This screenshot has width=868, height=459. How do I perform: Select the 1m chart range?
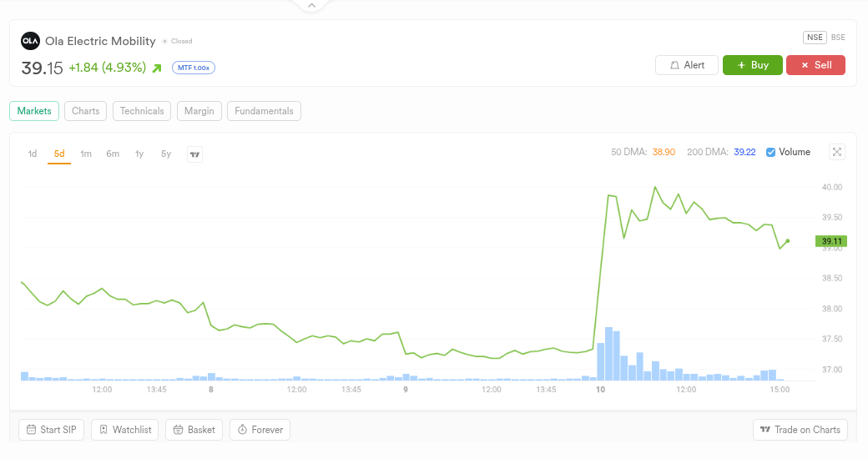click(86, 154)
